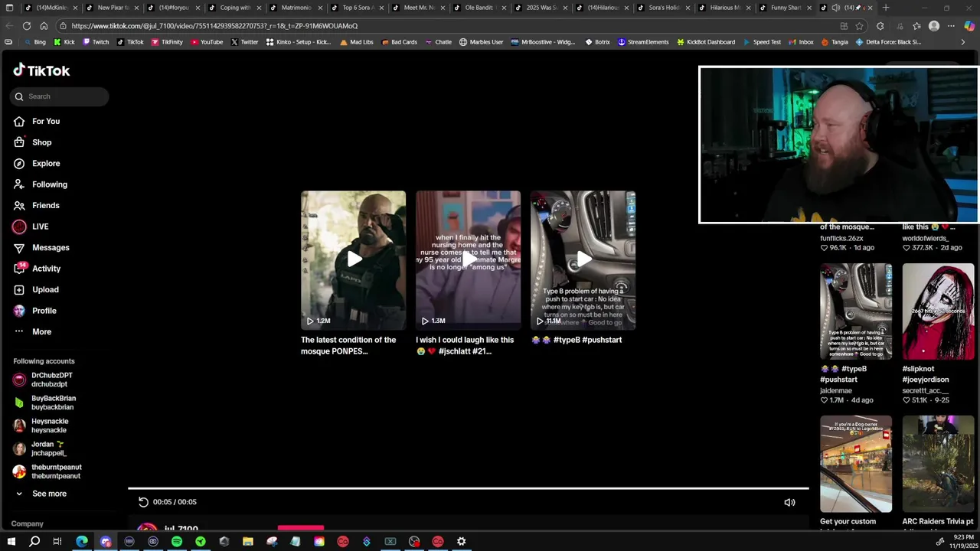Open the Kick bookmark
The width and height of the screenshot is (980, 551).
pyautogui.click(x=64, y=42)
